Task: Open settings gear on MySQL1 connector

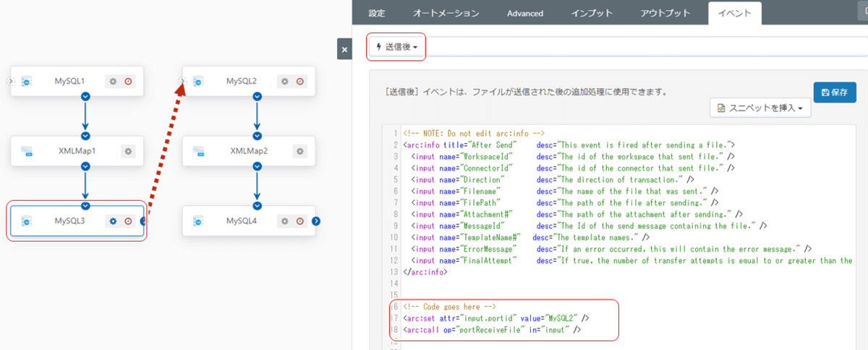Action: tap(113, 82)
